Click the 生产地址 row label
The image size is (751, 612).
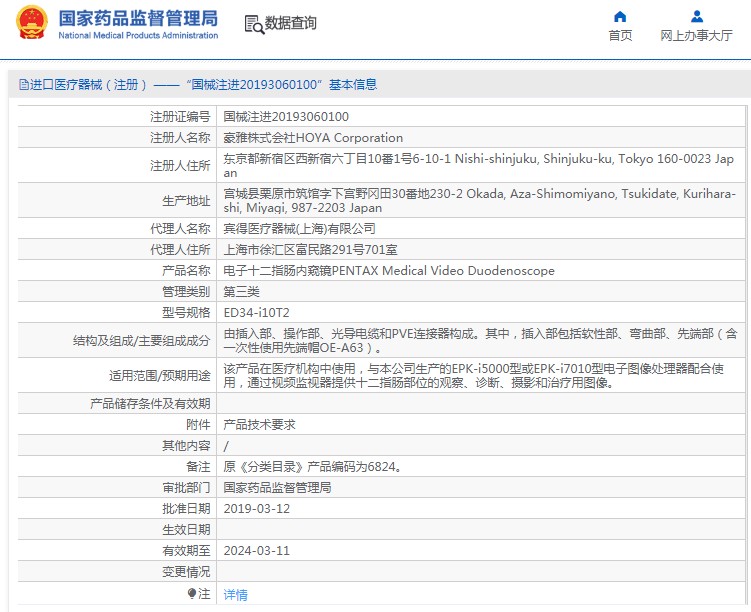coord(186,201)
